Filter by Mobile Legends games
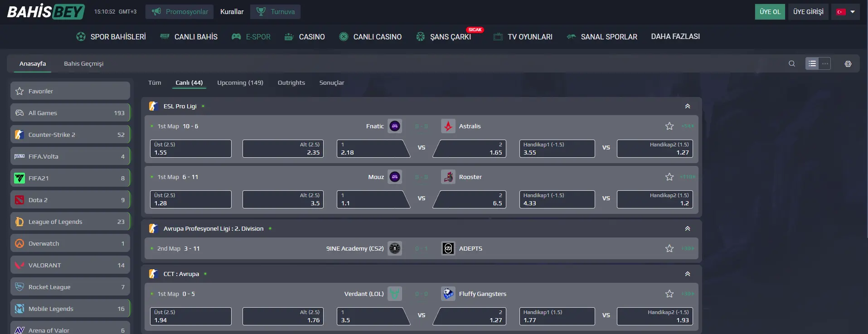868x334 pixels. [x=70, y=308]
